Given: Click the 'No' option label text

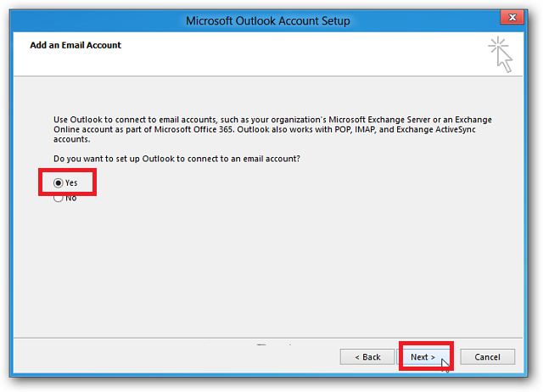Looking at the screenshot, I should [71, 198].
